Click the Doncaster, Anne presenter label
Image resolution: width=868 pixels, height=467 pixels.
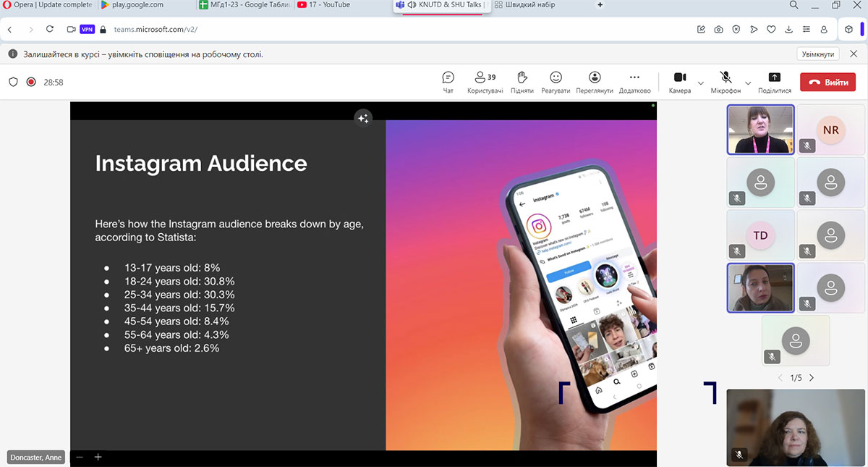click(36, 457)
